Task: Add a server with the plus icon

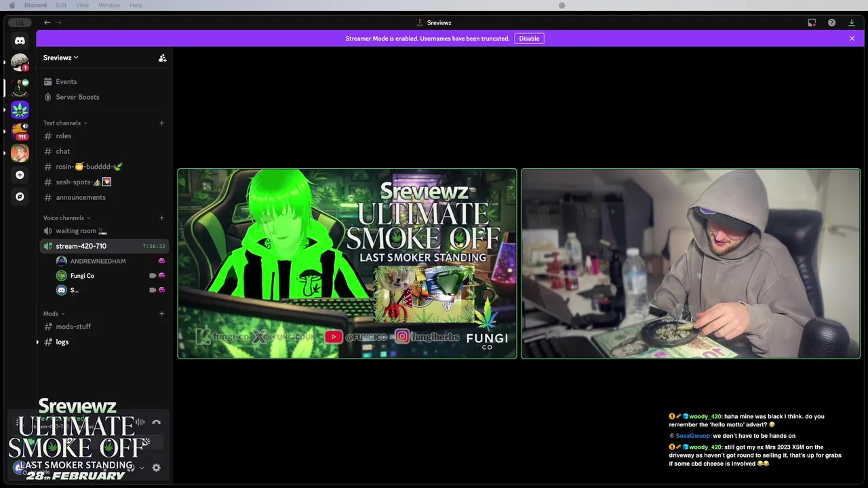Action: point(20,175)
